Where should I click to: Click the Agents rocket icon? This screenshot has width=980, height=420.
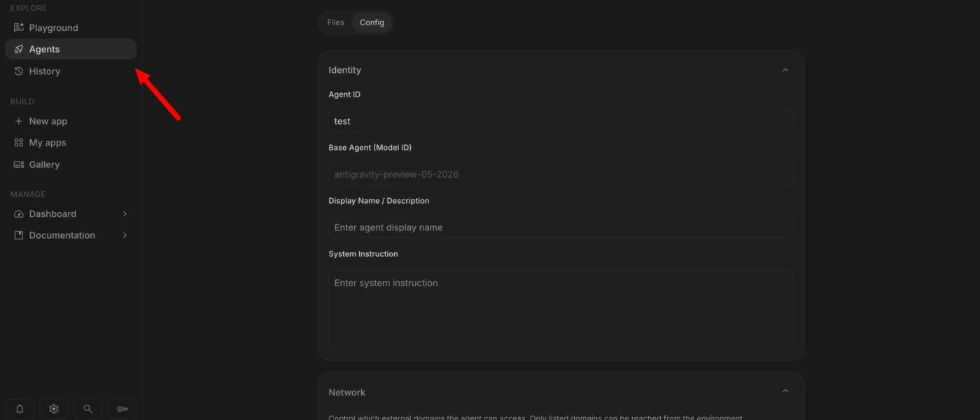coord(19,49)
